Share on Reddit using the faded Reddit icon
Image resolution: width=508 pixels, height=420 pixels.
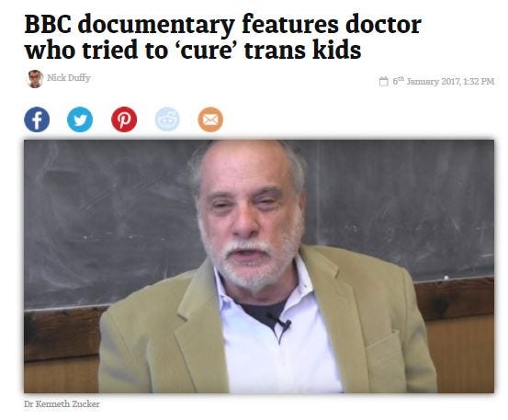pos(167,119)
